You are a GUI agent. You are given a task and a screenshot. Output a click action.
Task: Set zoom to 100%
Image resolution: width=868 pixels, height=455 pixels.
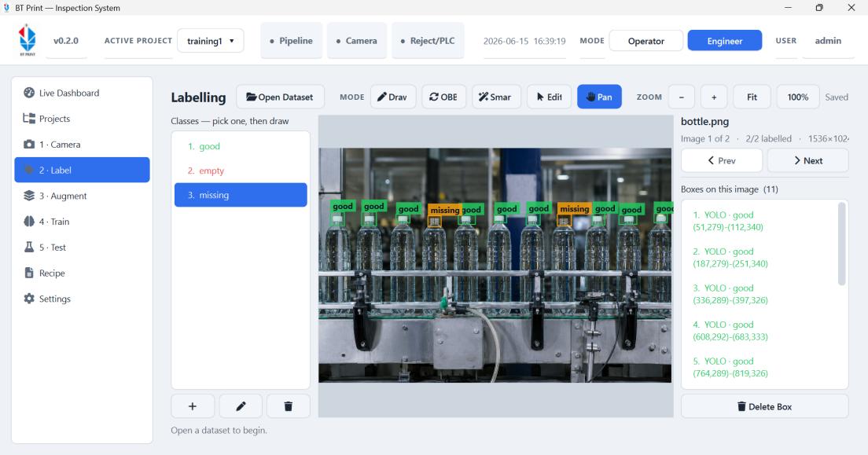[798, 97]
